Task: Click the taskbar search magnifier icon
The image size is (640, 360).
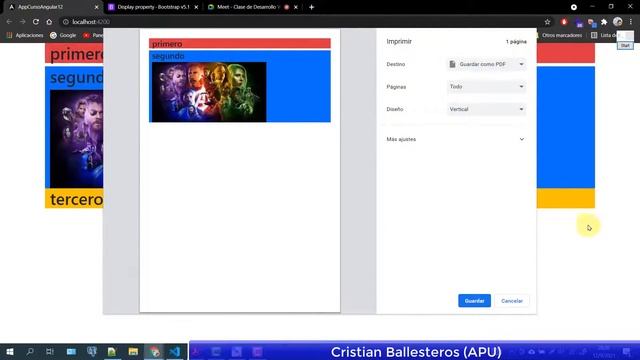Action: (x=30, y=351)
